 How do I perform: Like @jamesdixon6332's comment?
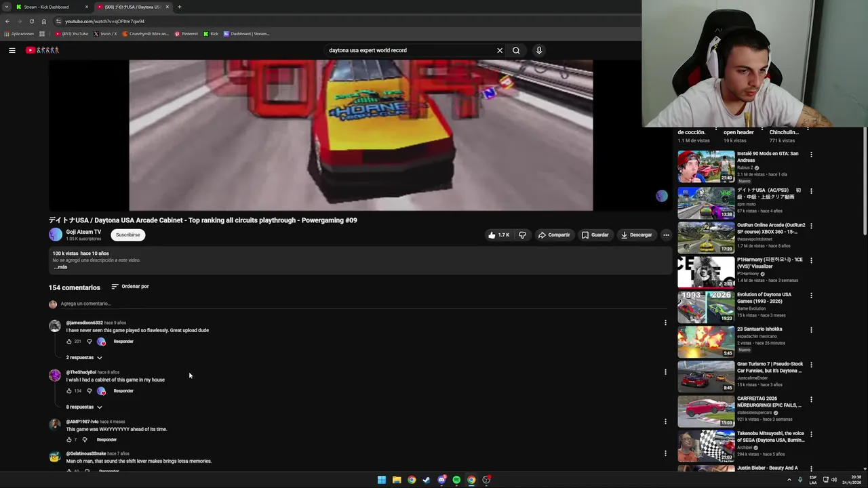click(x=69, y=342)
